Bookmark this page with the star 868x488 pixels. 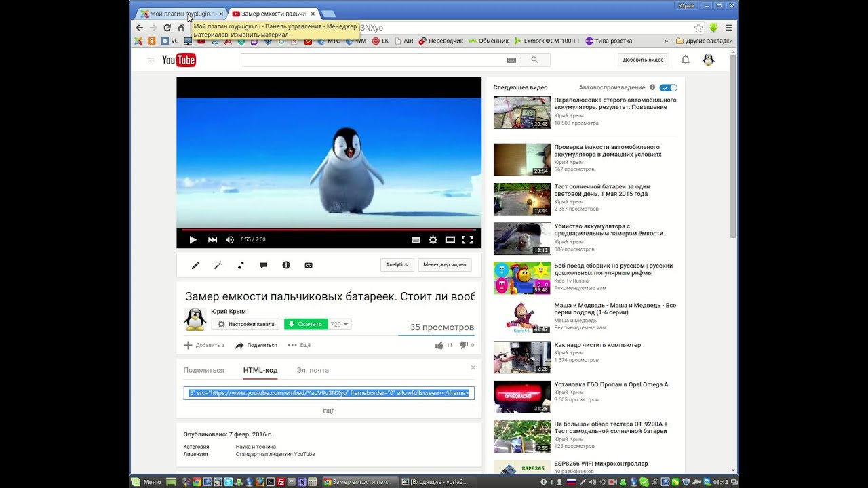(698, 28)
